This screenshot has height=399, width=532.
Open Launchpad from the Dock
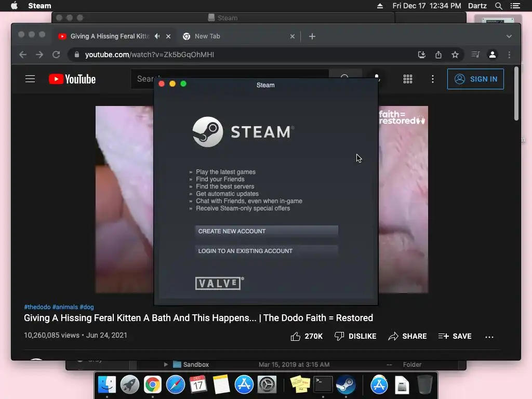(129, 385)
